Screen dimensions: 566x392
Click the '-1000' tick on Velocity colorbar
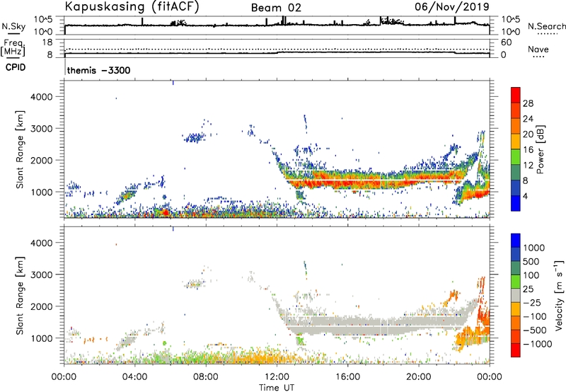(538, 344)
